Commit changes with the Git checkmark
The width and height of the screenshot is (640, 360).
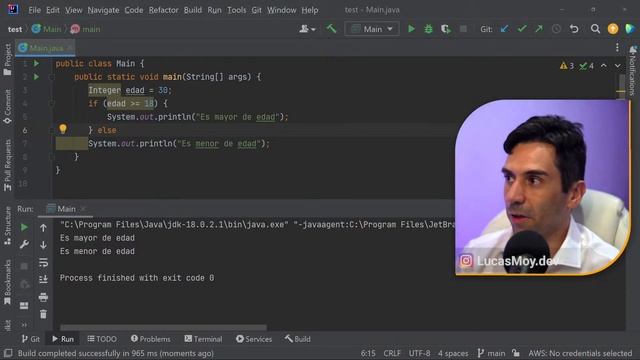pos(522,29)
